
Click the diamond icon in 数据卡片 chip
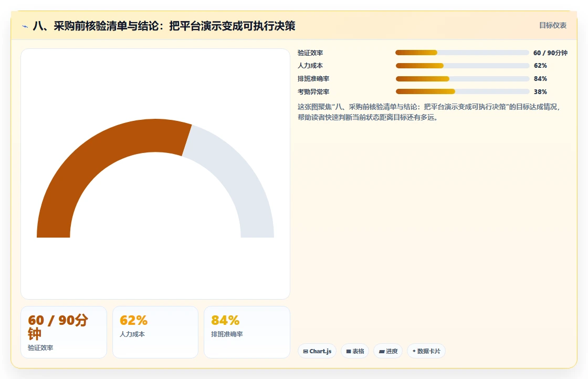tap(414, 351)
